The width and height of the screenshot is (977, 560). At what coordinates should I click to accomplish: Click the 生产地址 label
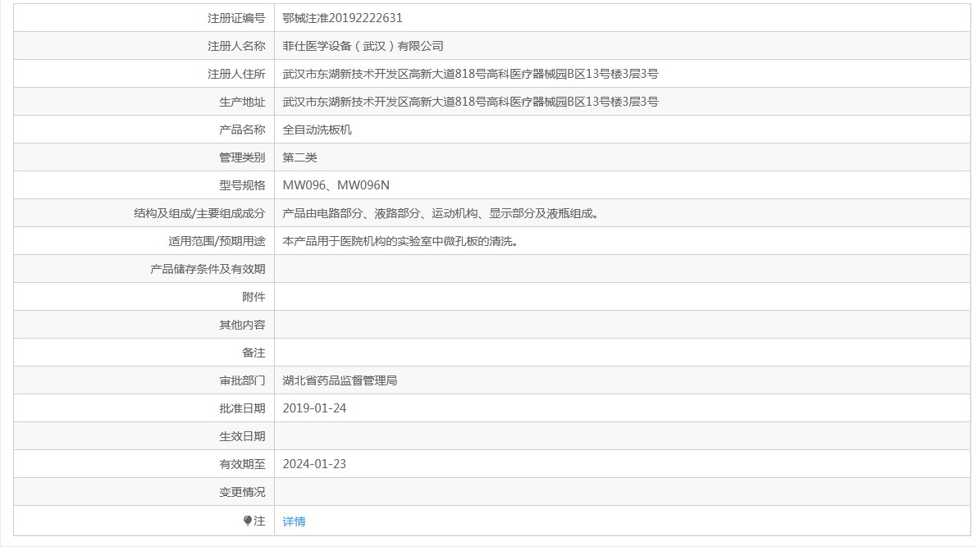[242, 102]
